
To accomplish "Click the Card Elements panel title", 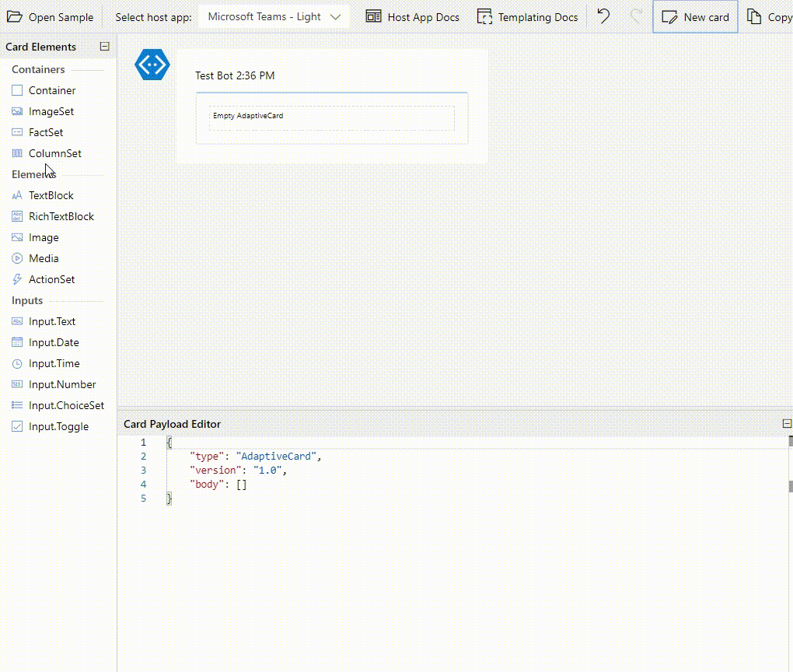I will click(41, 47).
